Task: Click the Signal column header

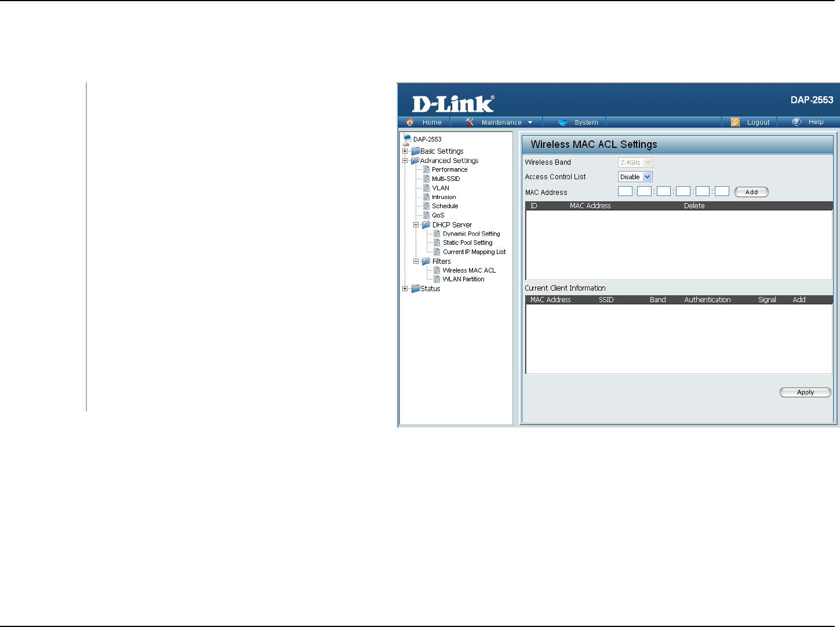Action: 767,300
